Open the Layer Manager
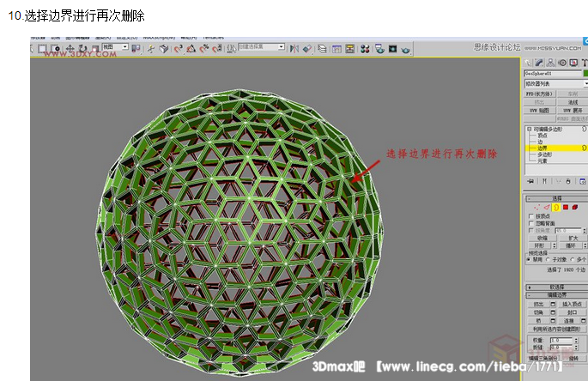Screen dimensions: 588x381 click(x=322, y=48)
